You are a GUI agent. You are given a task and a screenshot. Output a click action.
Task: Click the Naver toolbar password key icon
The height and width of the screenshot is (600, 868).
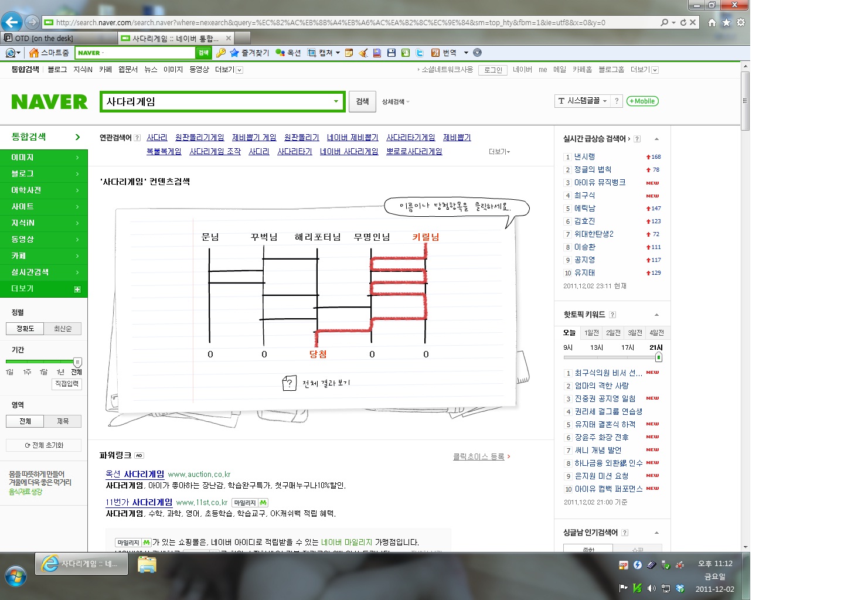[221, 53]
